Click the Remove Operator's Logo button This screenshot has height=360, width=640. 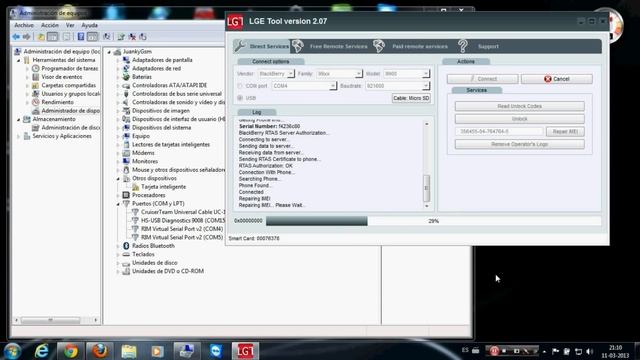520,144
